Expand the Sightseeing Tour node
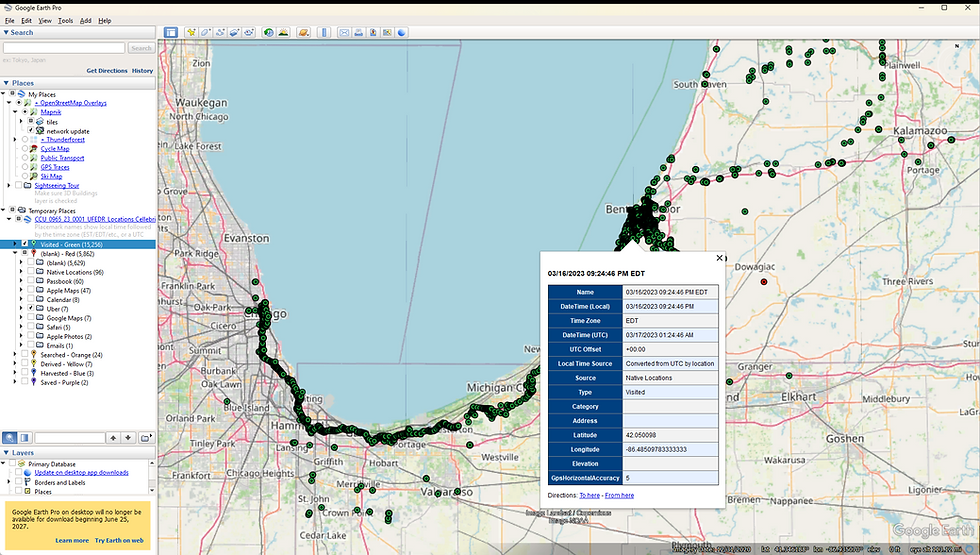 pyautogui.click(x=9, y=185)
